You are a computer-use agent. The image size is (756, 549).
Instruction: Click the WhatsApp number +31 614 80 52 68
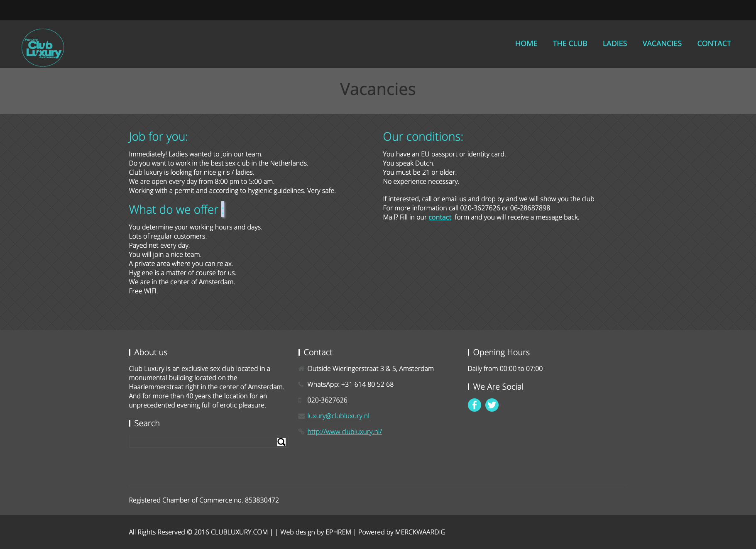point(367,385)
